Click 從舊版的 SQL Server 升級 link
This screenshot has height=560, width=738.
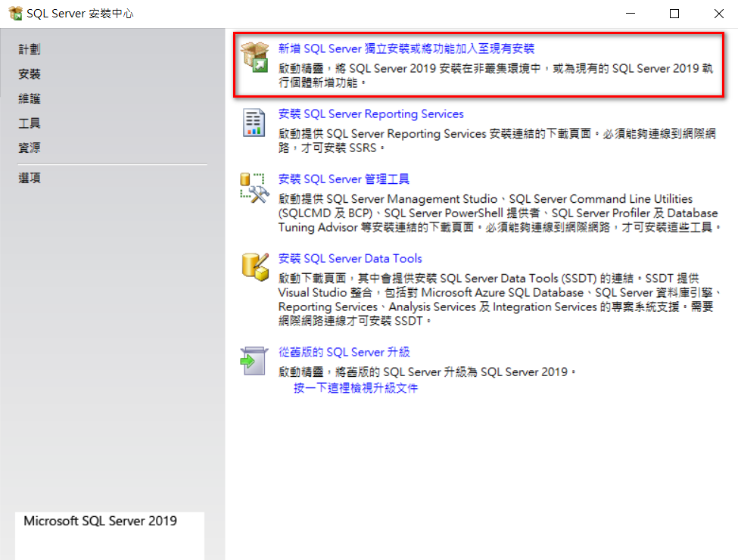pos(344,352)
